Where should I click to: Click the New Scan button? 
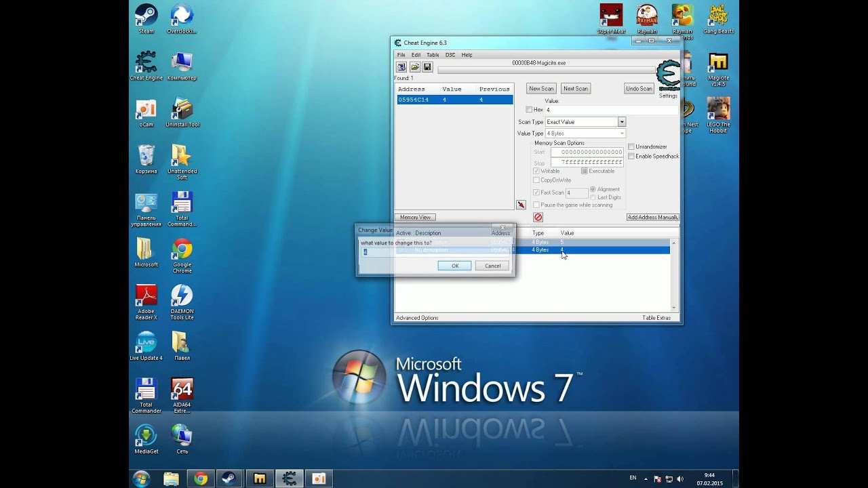coord(541,89)
